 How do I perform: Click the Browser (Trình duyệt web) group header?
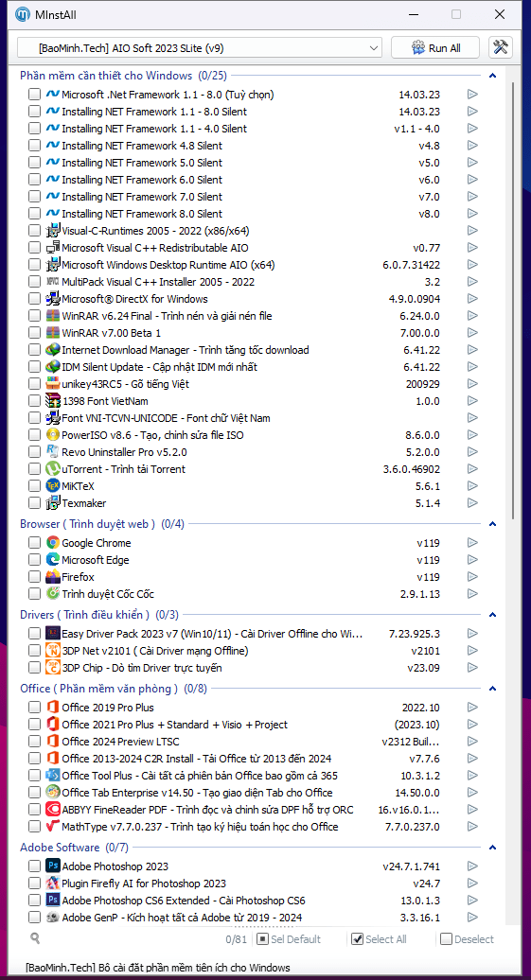tap(102, 524)
